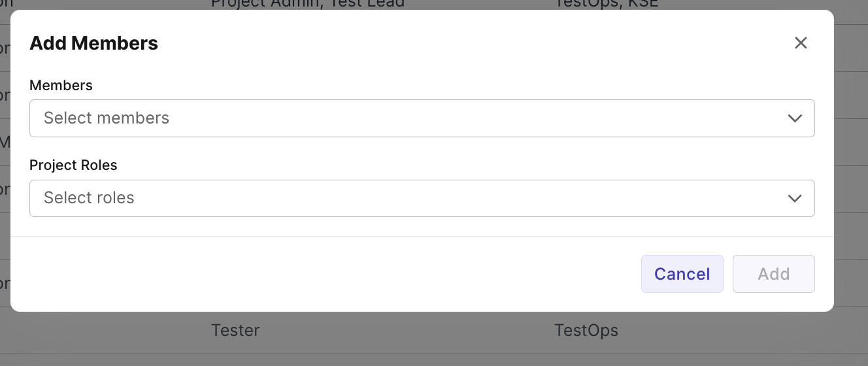Select the Tester cell in background table
This screenshot has height=366, width=868.
pos(235,331)
